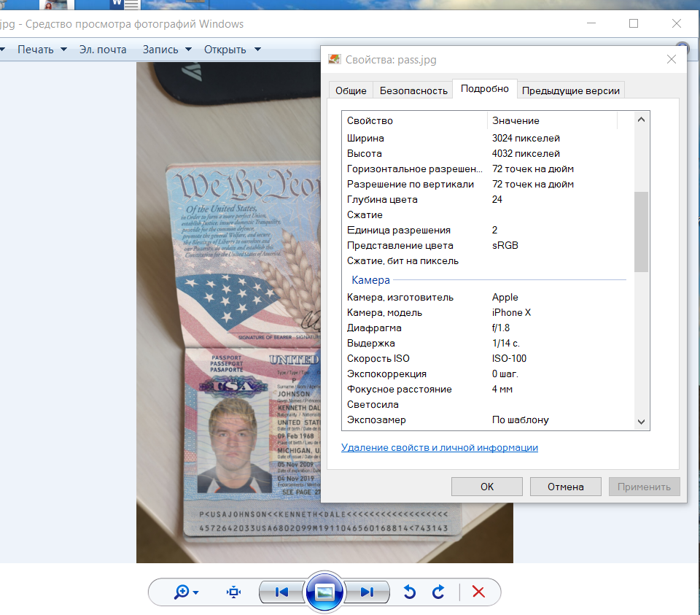Open the Печать dropdown menu
This screenshot has width=700, height=615.
42,50
